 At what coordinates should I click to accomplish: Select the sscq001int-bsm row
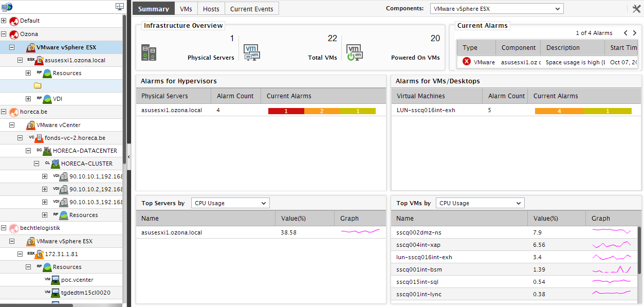(x=514, y=269)
